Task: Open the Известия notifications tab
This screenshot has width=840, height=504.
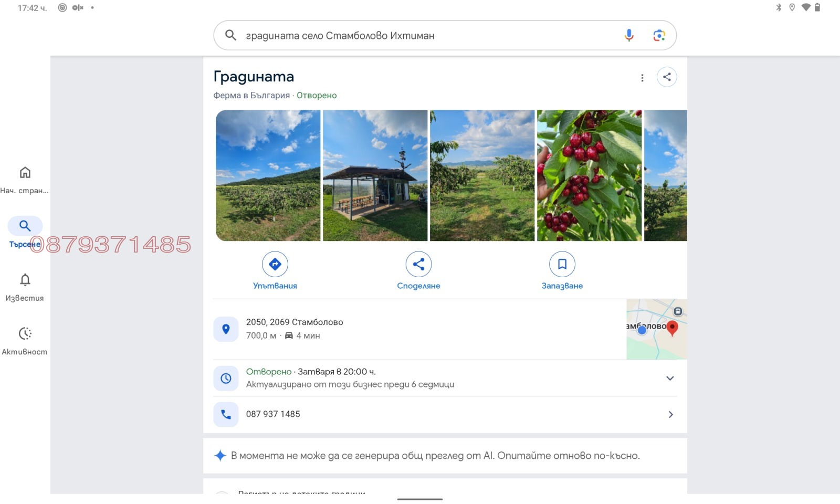Action: coord(25,287)
